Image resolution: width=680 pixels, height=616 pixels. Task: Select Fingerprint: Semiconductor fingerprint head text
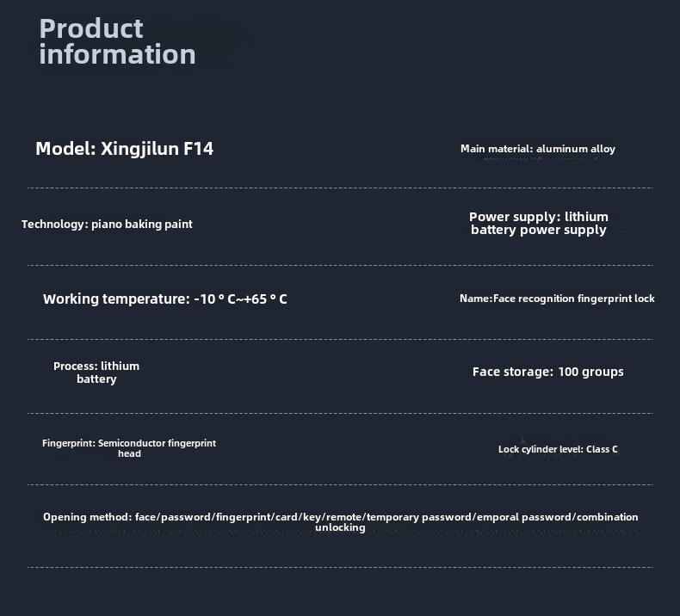[129, 448]
